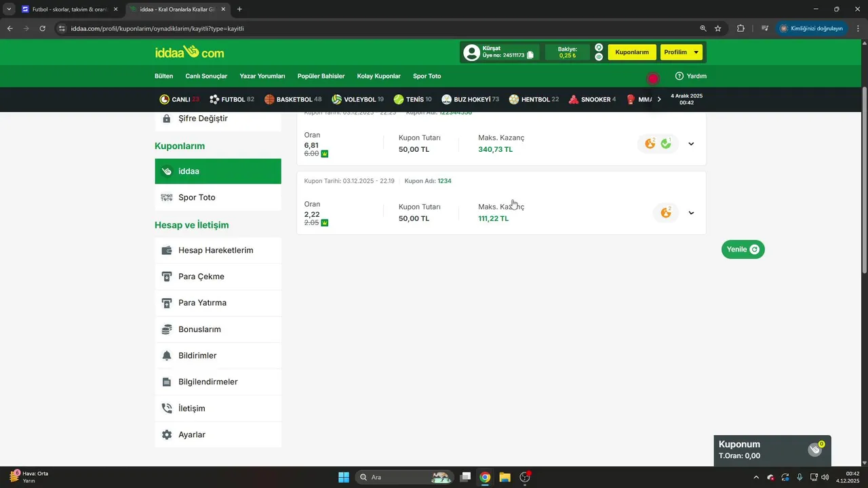Open the Profilim dropdown menu
This screenshot has width=868, height=488.
pyautogui.click(x=682, y=52)
